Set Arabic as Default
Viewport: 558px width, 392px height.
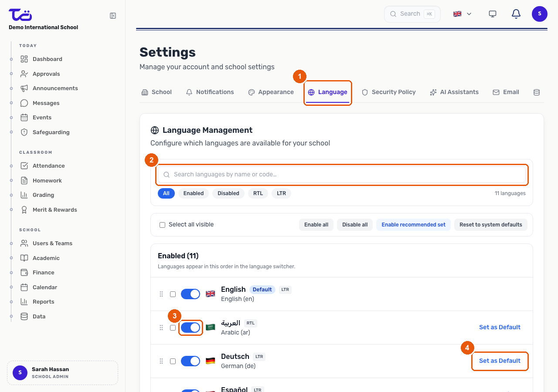tap(500, 328)
